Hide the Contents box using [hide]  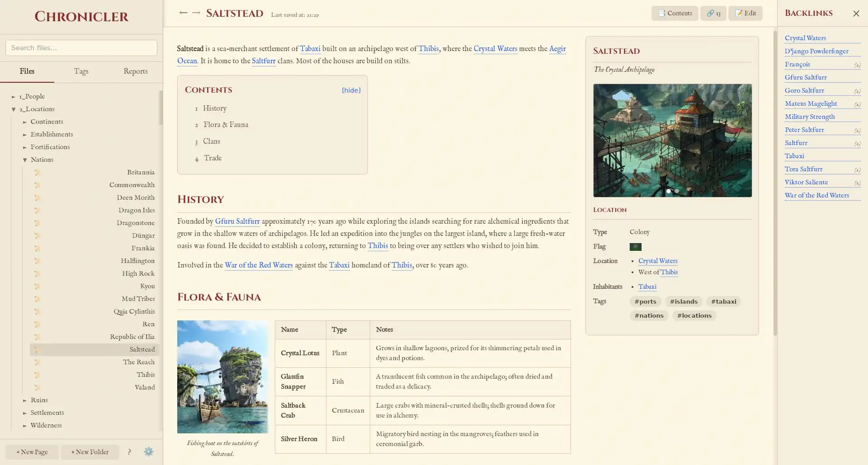pos(351,90)
